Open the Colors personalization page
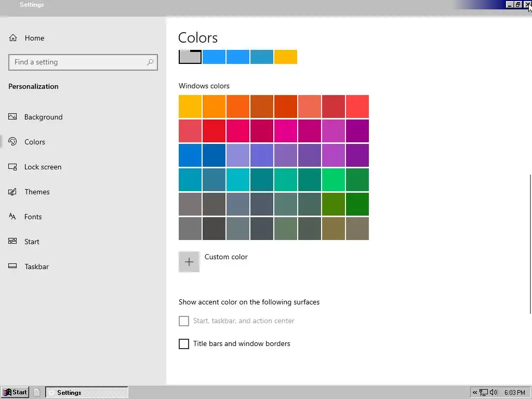 34,142
